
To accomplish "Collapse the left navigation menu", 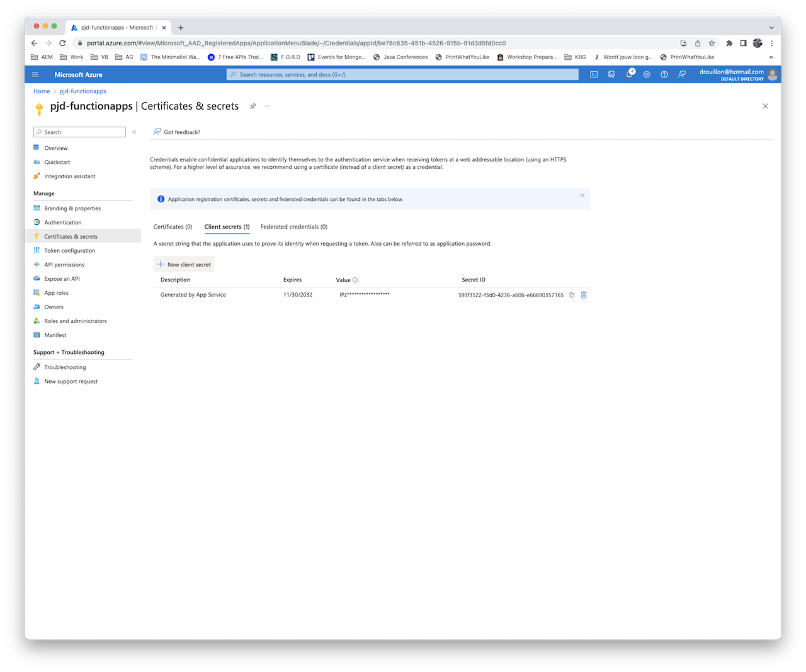I will click(x=134, y=132).
